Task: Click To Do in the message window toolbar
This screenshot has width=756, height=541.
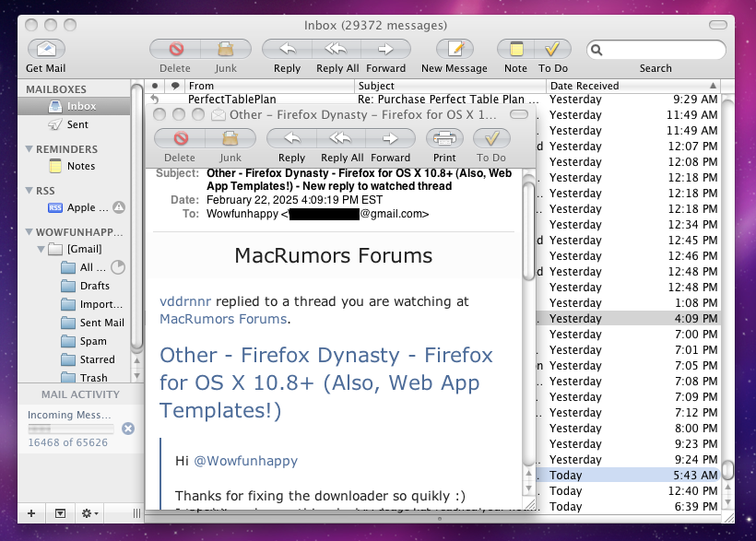Action: coord(491,138)
